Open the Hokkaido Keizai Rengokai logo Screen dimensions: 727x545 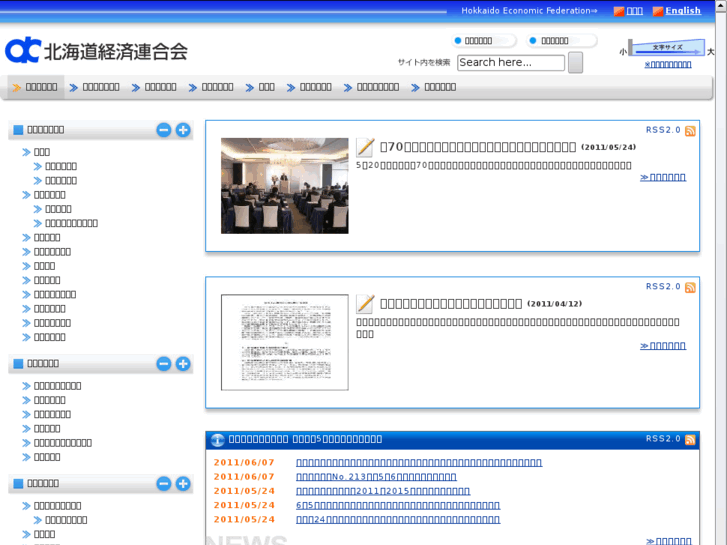tap(96, 50)
